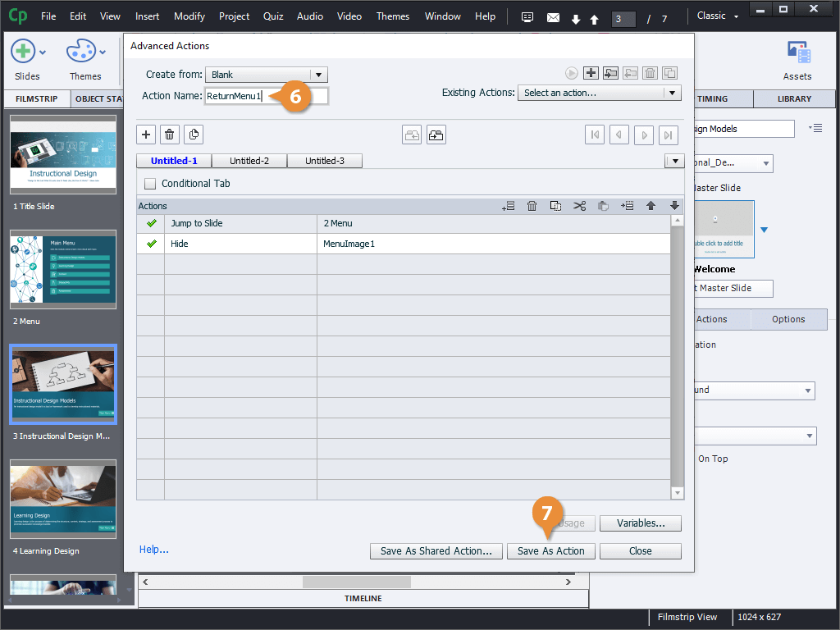840x630 pixels.
Task: Add a new decision tab with plus icon
Action: pyautogui.click(x=146, y=135)
